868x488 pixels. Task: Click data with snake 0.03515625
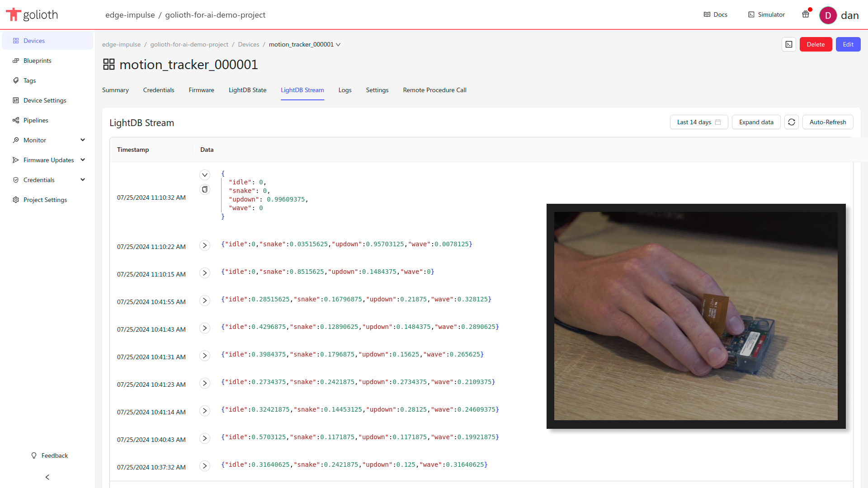tap(347, 244)
